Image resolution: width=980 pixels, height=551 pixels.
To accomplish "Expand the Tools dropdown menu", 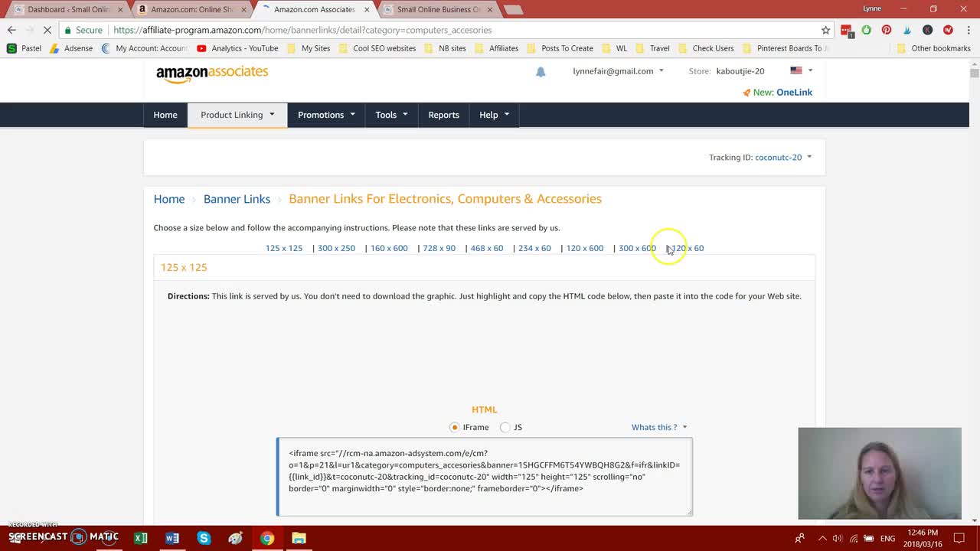I will pyautogui.click(x=391, y=115).
